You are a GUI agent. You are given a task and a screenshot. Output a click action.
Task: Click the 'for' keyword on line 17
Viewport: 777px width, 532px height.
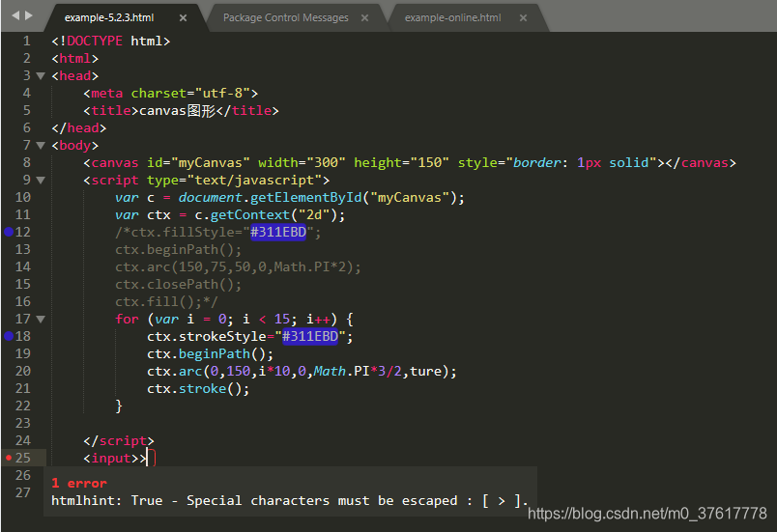click(x=127, y=320)
